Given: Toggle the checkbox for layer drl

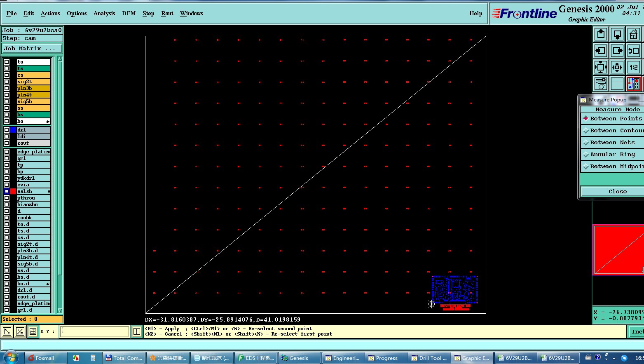Looking at the screenshot, I should pyautogui.click(x=7, y=130).
